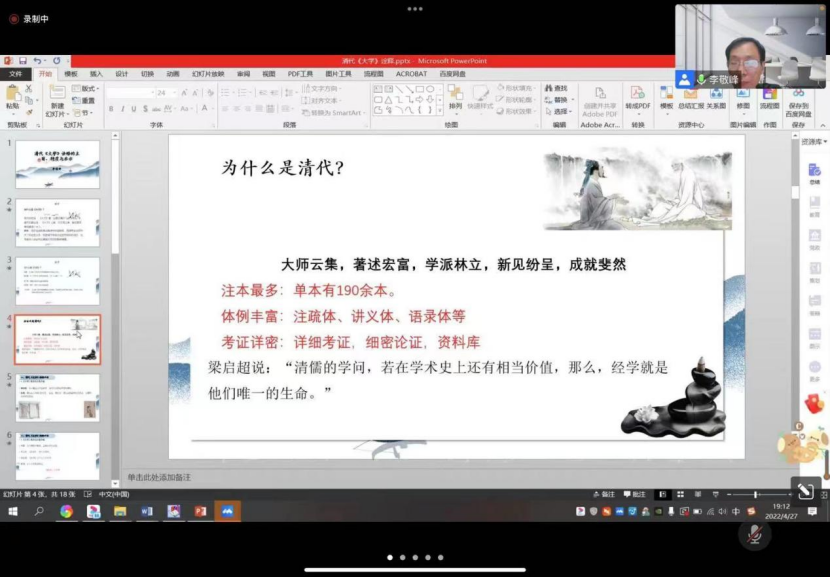This screenshot has height=577, width=830.
Task: Open the annotation pen button at bottom right
Action: (805, 491)
